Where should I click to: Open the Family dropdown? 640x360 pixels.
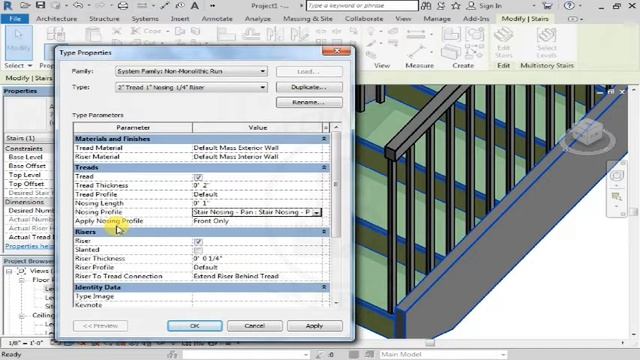point(263,71)
